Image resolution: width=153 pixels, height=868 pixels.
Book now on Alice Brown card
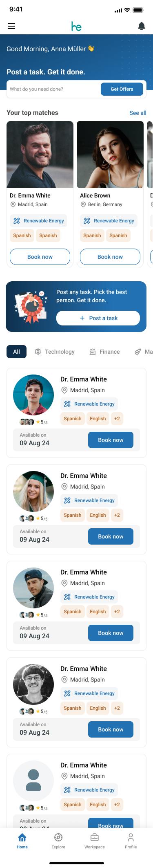[110, 257]
